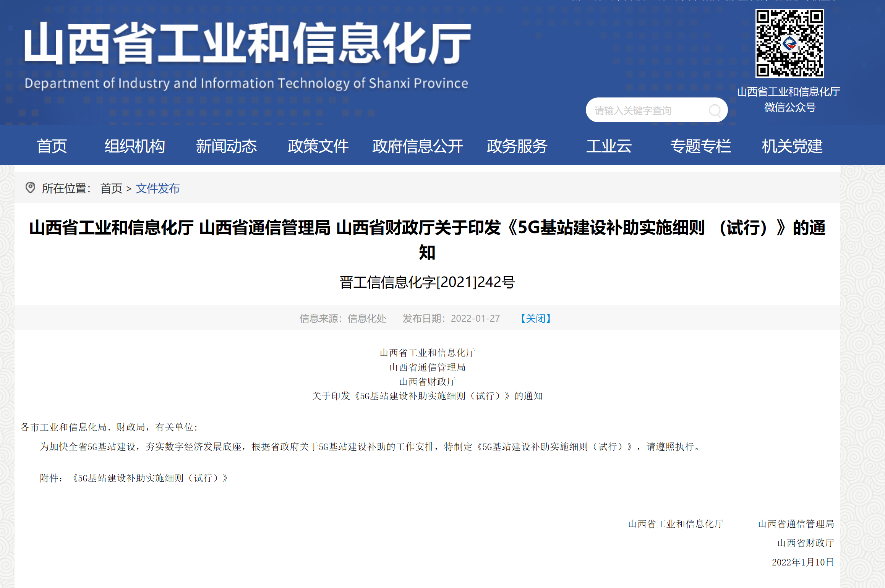The width and height of the screenshot is (885, 588).
Task: Open the 5G基站建设补助实施细则 attachment link
Action: pos(149,477)
